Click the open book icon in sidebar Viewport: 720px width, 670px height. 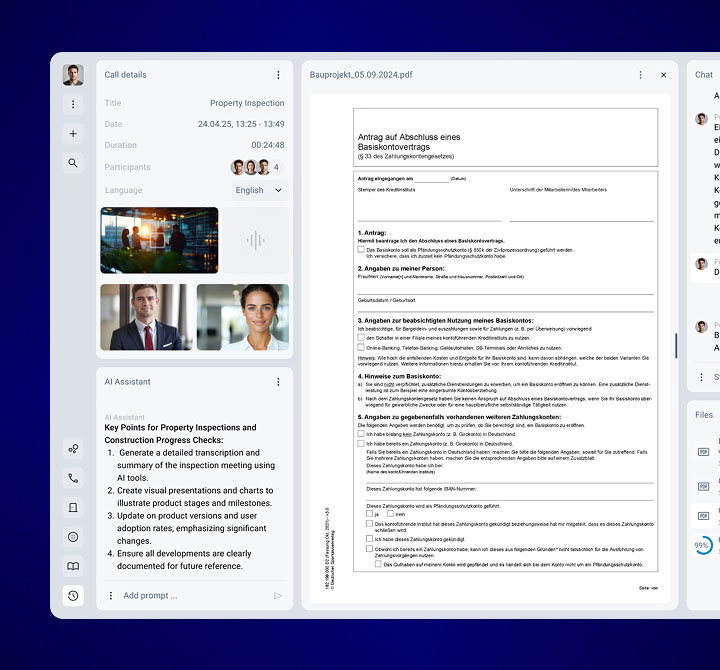73,566
